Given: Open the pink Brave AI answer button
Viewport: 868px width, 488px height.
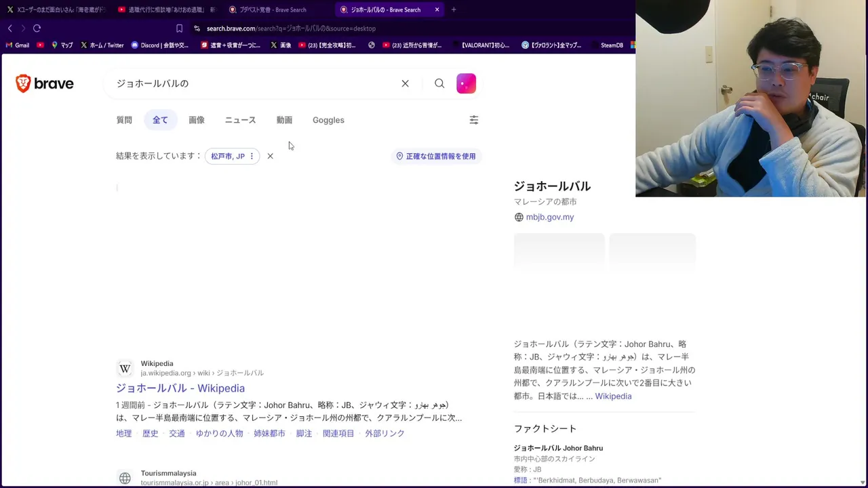Looking at the screenshot, I should tap(466, 83).
